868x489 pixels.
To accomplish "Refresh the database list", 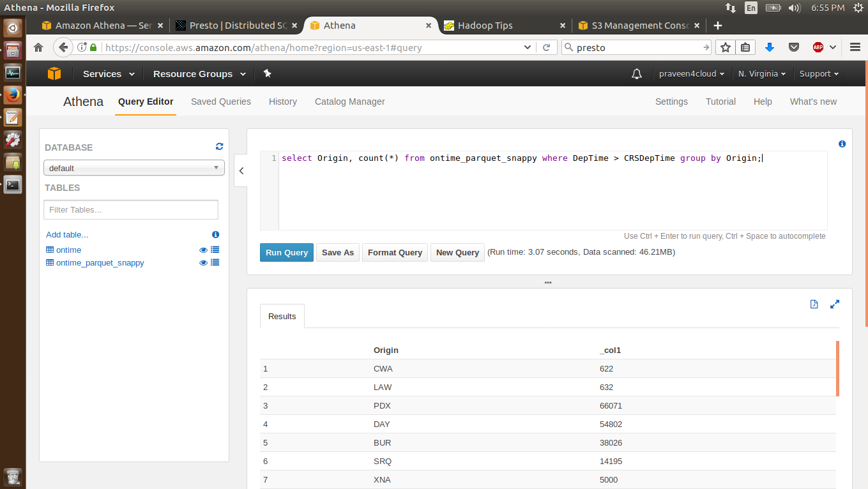I will click(219, 146).
